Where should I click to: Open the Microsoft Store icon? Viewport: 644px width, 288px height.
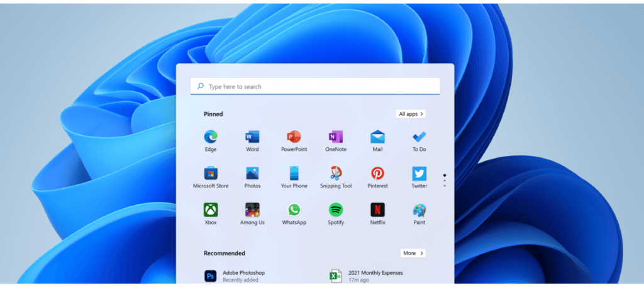(x=211, y=173)
